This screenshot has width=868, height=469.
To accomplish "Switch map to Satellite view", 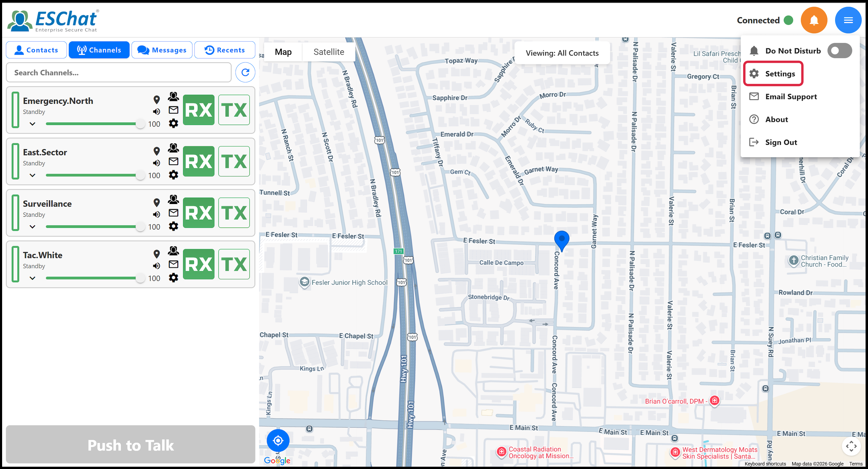I will [328, 52].
